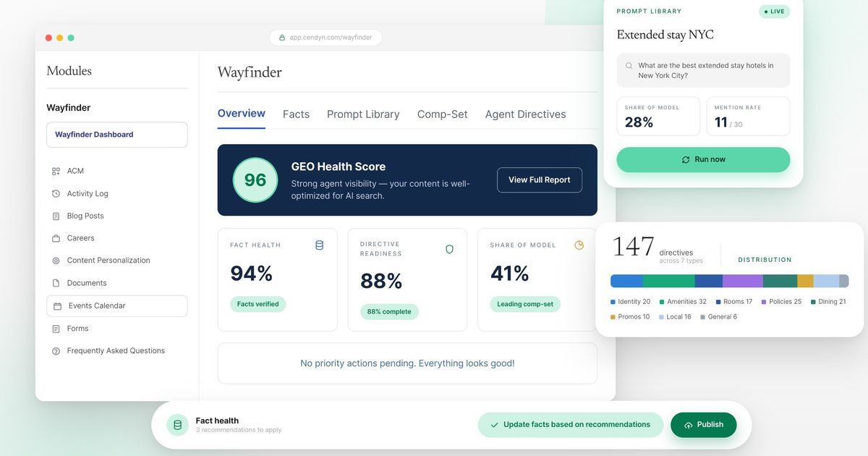Click the database icon in bottom bar
Image resolution: width=868 pixels, height=456 pixels.
coord(177,425)
